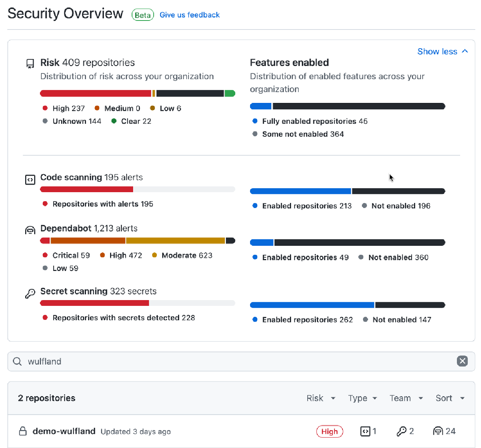This screenshot has width=481, height=448.
Task: Open the Type filter dropdown
Action: point(363,398)
